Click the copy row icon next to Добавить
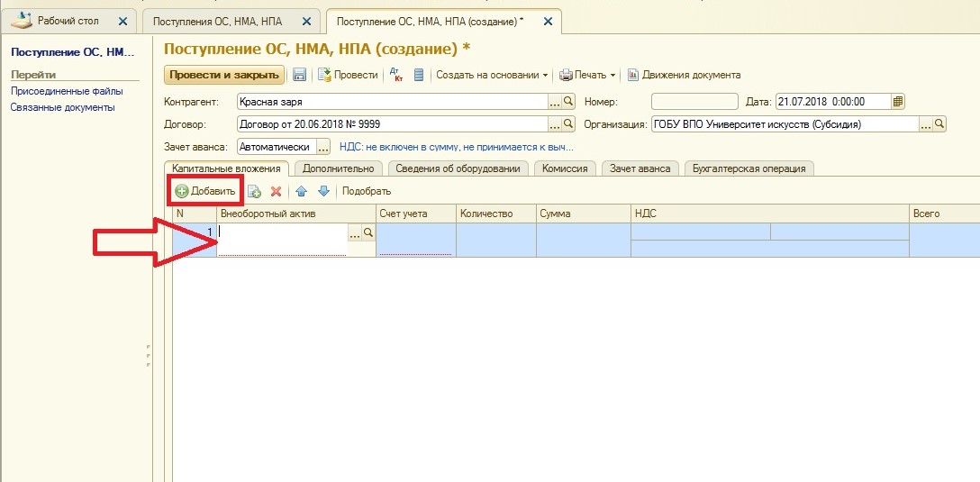Image resolution: width=980 pixels, height=482 pixels. [254, 191]
